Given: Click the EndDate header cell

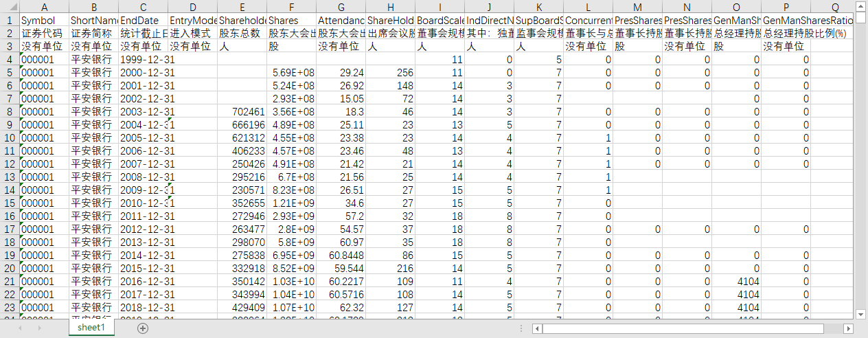Looking at the screenshot, I should tap(143, 21).
